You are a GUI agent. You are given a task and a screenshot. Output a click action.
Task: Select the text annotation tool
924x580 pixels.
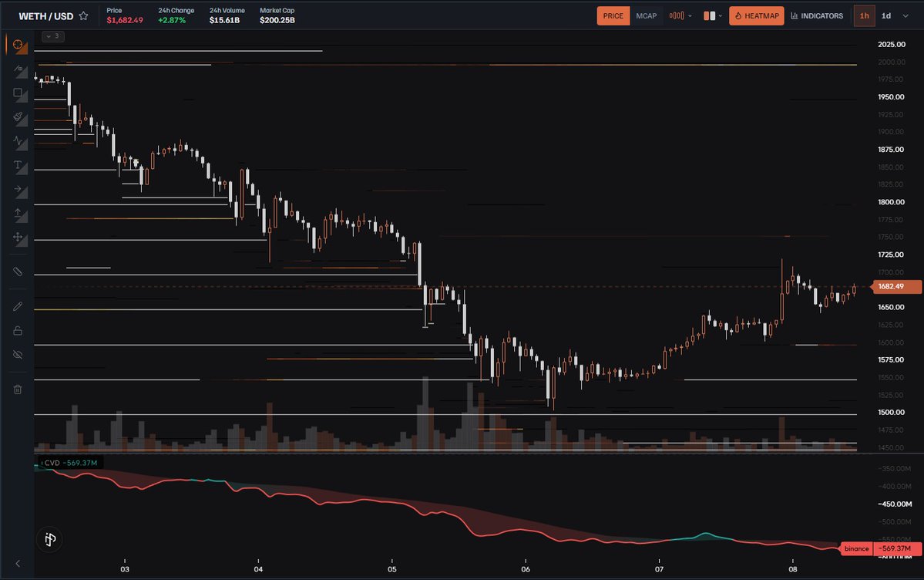pyautogui.click(x=18, y=165)
